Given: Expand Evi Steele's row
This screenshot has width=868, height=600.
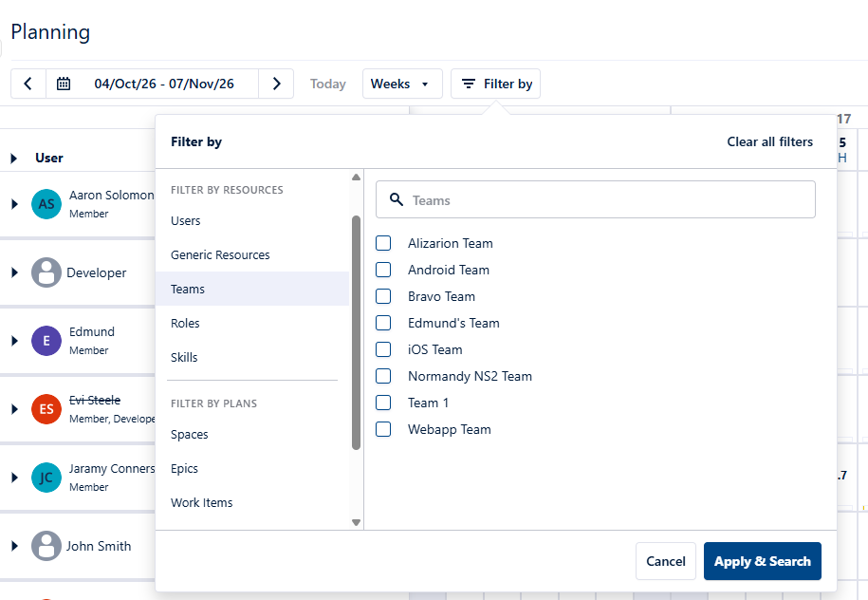Looking at the screenshot, I should [14, 409].
